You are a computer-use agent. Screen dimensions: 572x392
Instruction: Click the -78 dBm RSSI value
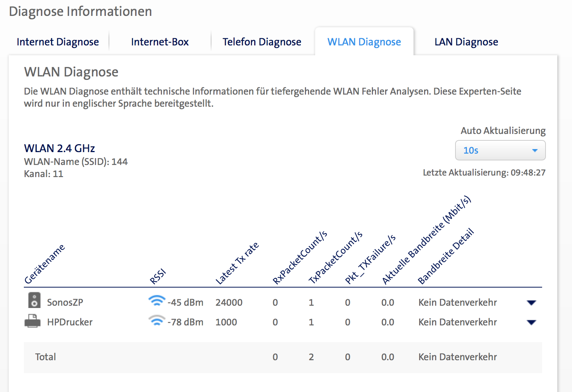[x=185, y=322]
